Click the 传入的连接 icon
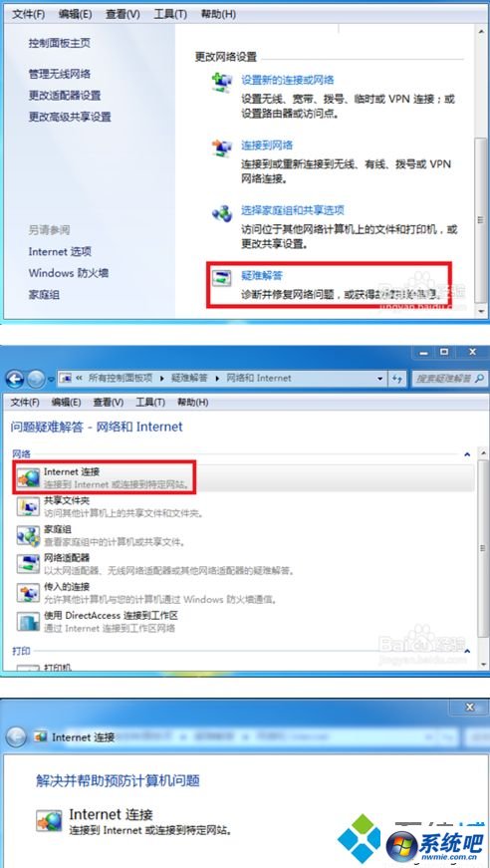The image size is (490, 868). pyautogui.click(x=28, y=593)
